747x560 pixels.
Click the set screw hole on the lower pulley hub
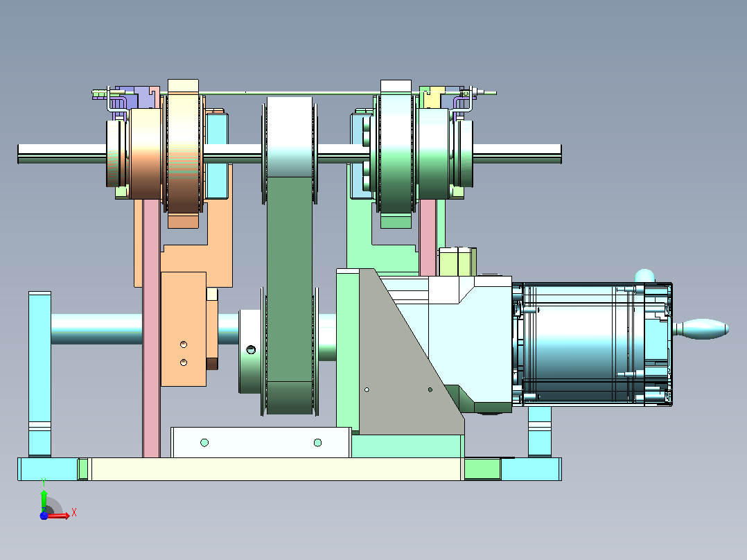pyautogui.click(x=251, y=350)
